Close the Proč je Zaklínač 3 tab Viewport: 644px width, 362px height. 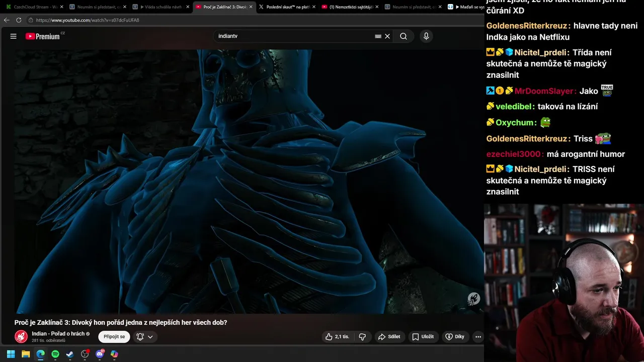point(251,7)
